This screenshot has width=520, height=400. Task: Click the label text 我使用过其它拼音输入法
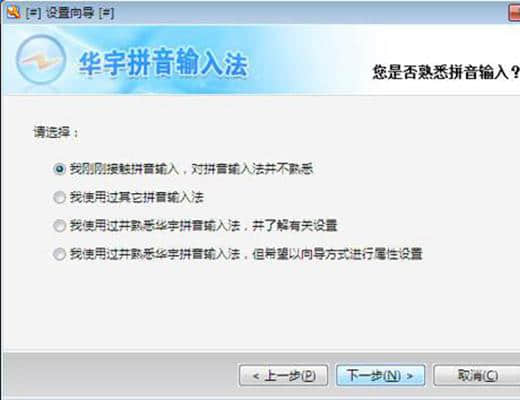tap(137, 197)
